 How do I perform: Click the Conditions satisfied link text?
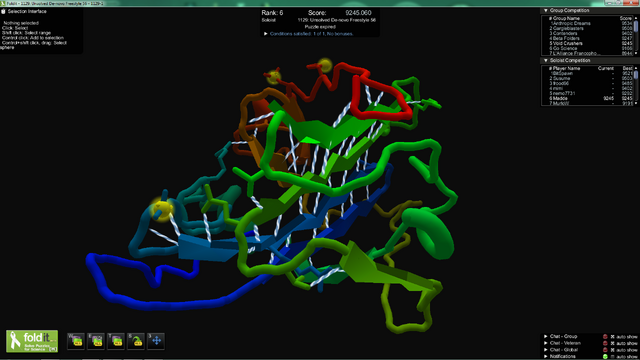311,34
